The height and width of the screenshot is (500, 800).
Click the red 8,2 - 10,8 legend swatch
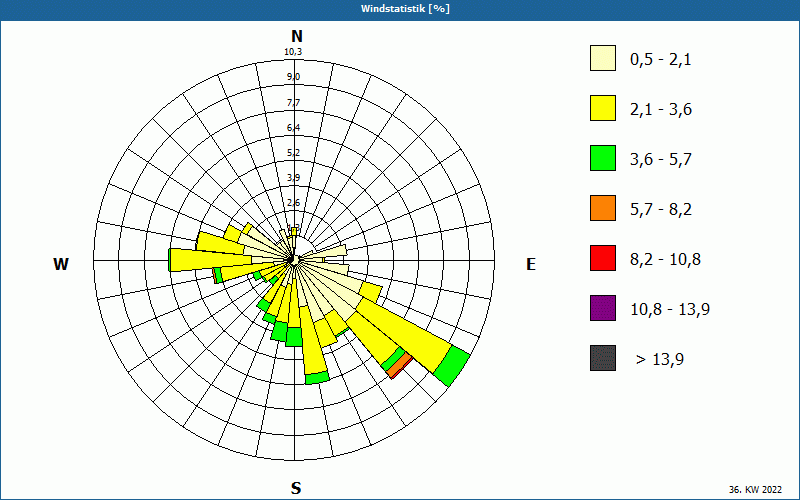[603, 258]
